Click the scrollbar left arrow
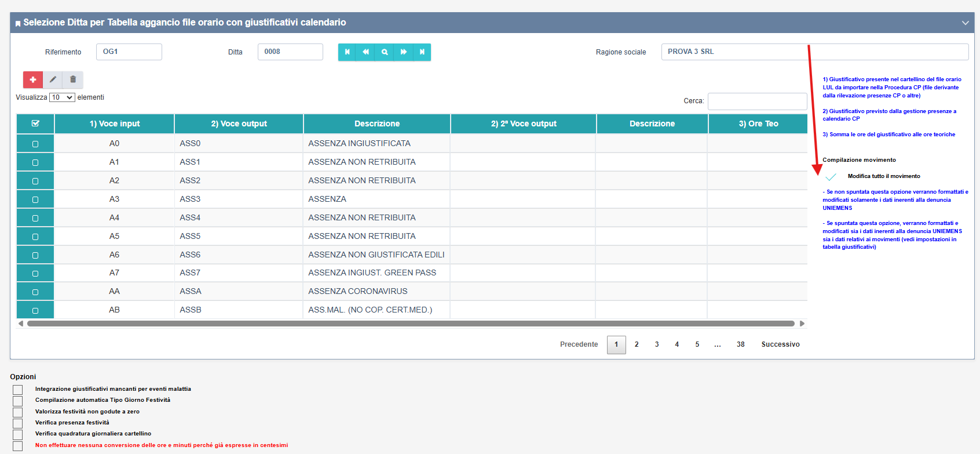The width and height of the screenshot is (980, 454). 21,324
